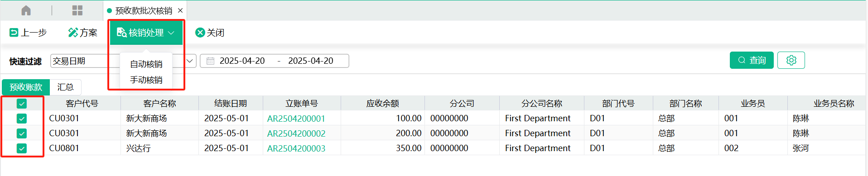Click the 关闭 close icon in toolbar
The width and height of the screenshot is (868, 176).
[x=200, y=33]
